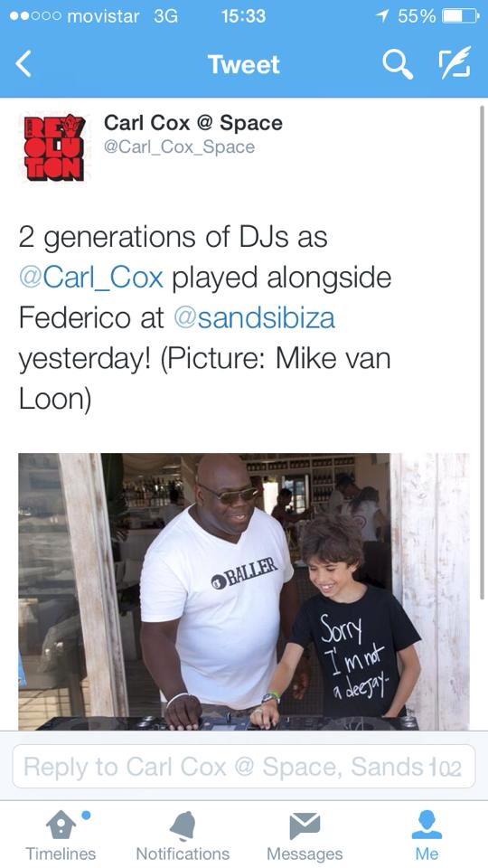Tap the battery indicator in status bar
This screenshot has height=868, width=488.
(460, 16)
